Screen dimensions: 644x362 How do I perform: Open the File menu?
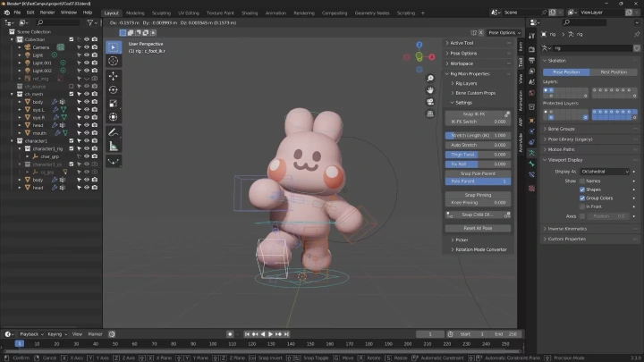tap(17, 13)
